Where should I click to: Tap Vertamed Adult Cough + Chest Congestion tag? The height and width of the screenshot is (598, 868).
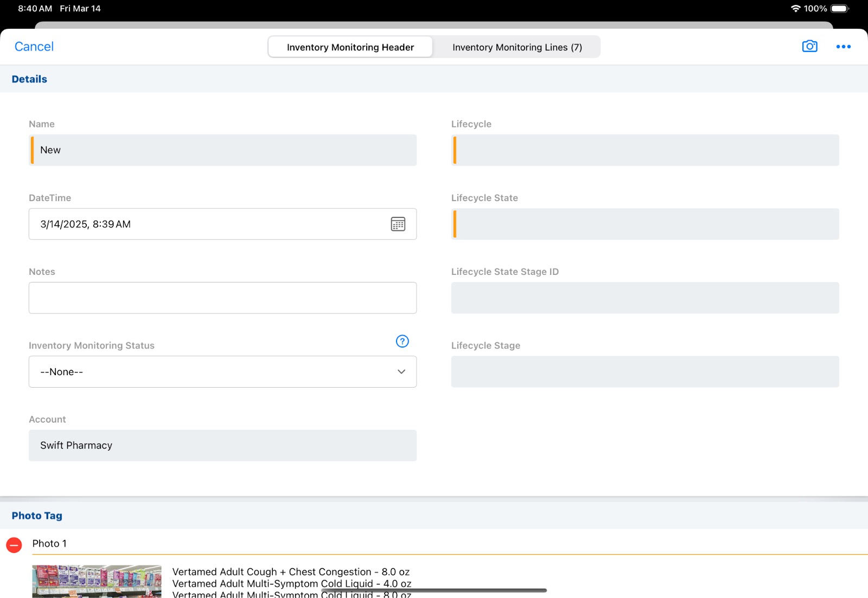tap(291, 572)
